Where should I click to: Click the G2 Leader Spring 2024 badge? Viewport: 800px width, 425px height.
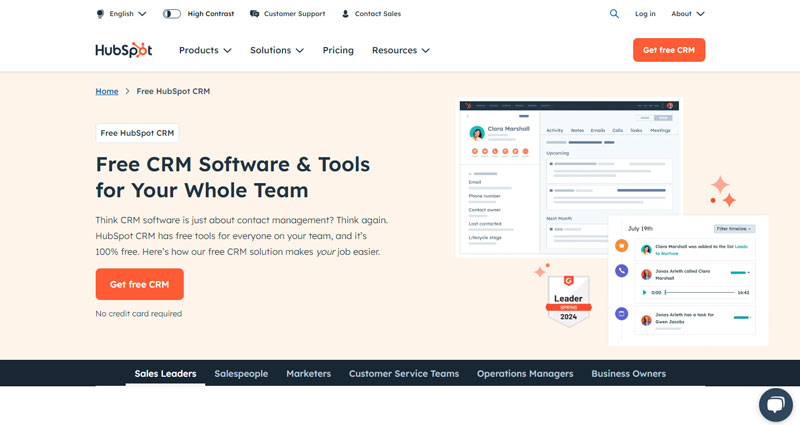tap(568, 301)
